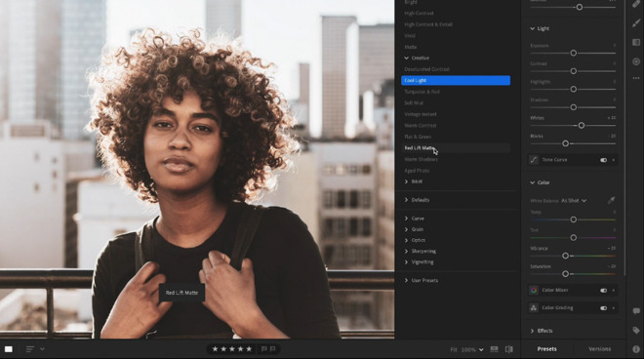
Task: Apply the Cool Light preset
Action: click(456, 81)
